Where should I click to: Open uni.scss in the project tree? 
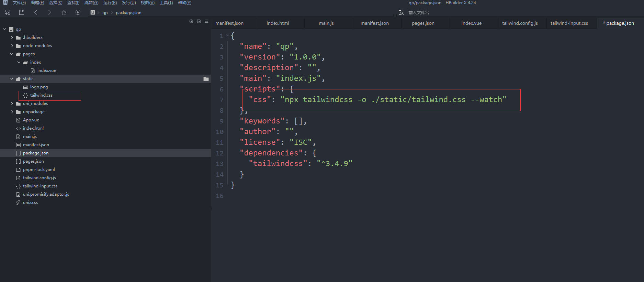tap(31, 203)
